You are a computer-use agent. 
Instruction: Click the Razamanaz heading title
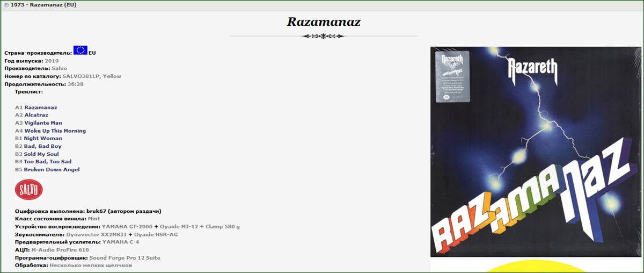pyautogui.click(x=324, y=22)
